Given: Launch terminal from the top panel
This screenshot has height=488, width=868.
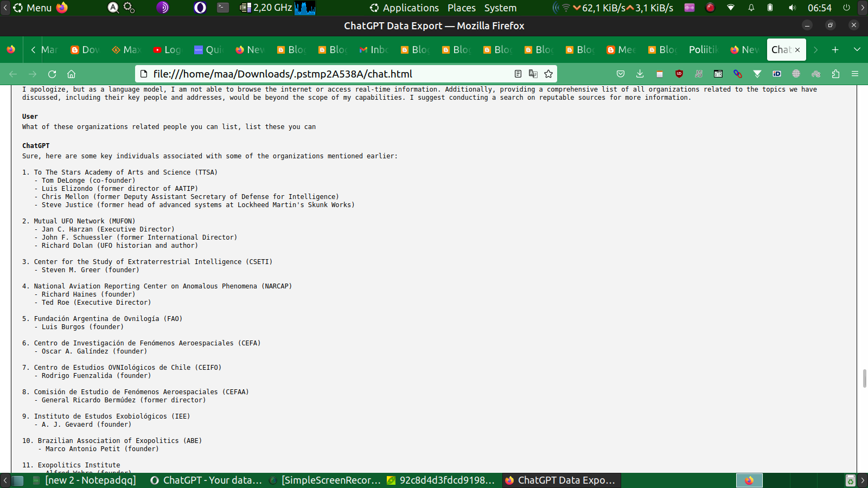Looking at the screenshot, I should click(x=223, y=8).
